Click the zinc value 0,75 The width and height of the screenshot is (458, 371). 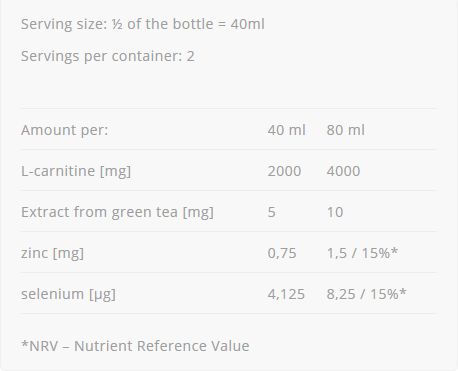click(x=282, y=253)
